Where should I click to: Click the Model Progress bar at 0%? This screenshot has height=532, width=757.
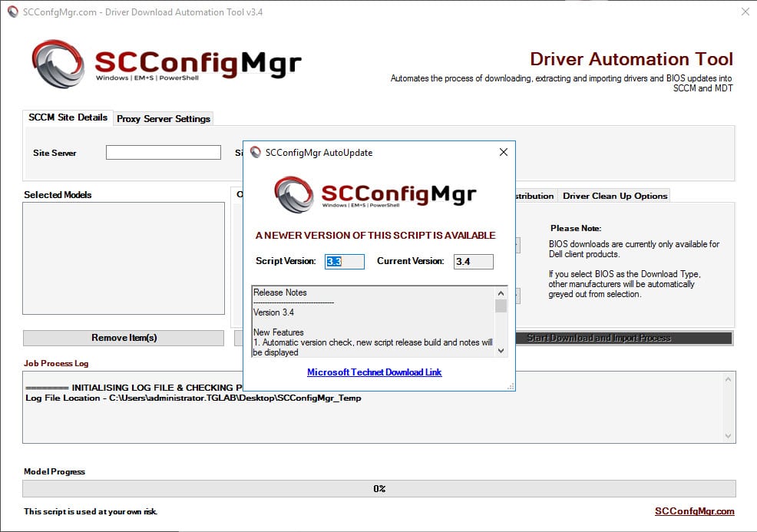pos(379,488)
